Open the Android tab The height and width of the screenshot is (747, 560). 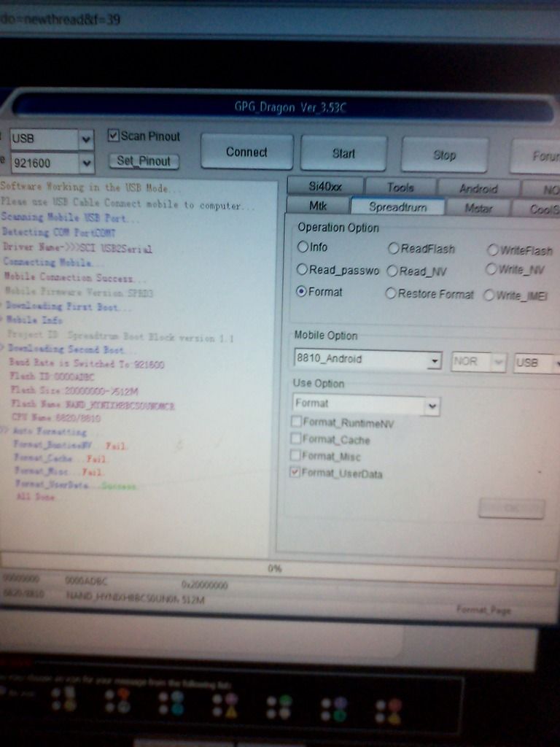tap(478, 188)
